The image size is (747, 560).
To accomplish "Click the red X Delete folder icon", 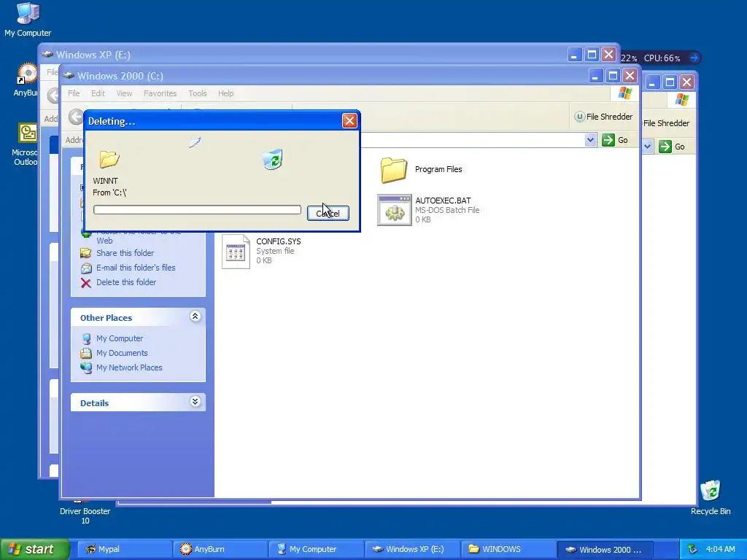I will (86, 283).
